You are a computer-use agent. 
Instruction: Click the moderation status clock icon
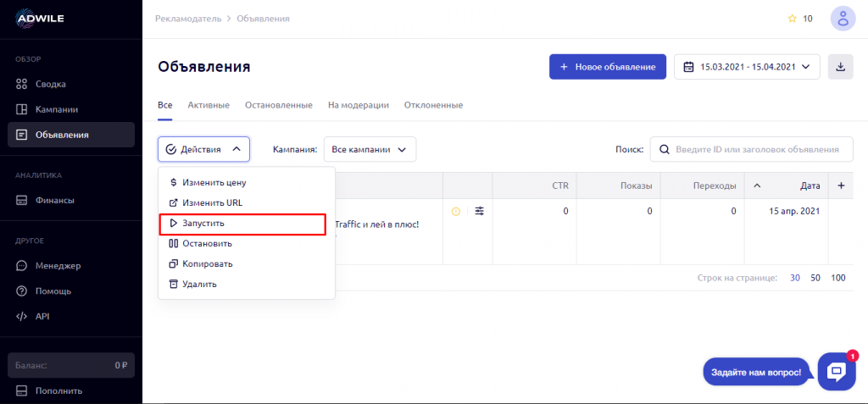[456, 211]
